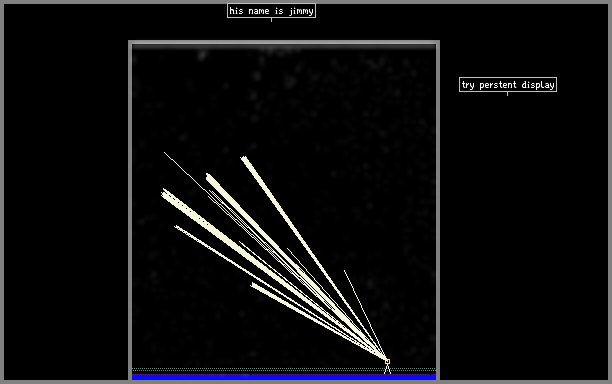
Task: Click the tip of the lowest short thick ray
Action: click(x=253, y=285)
